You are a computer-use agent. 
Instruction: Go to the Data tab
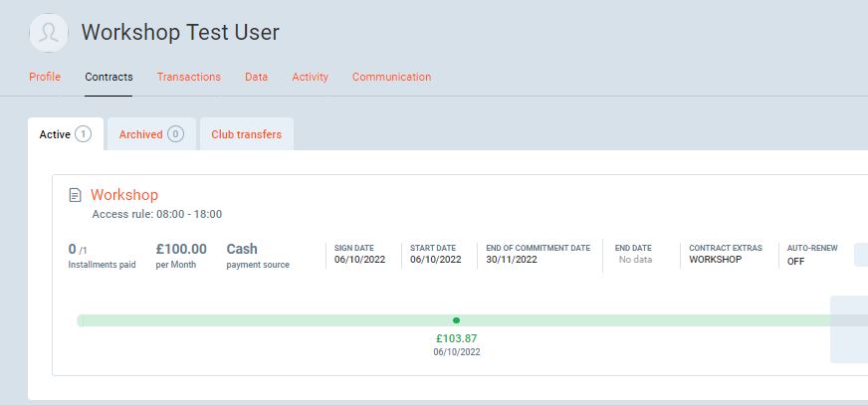coord(256,77)
